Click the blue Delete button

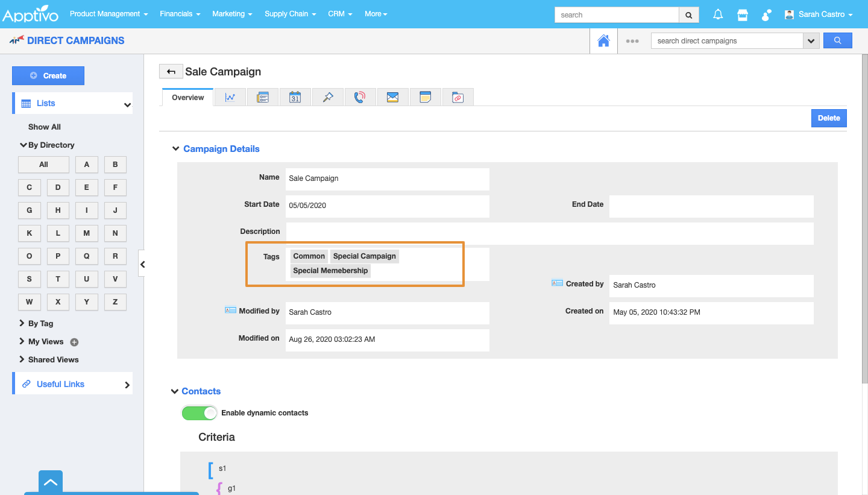pos(828,118)
